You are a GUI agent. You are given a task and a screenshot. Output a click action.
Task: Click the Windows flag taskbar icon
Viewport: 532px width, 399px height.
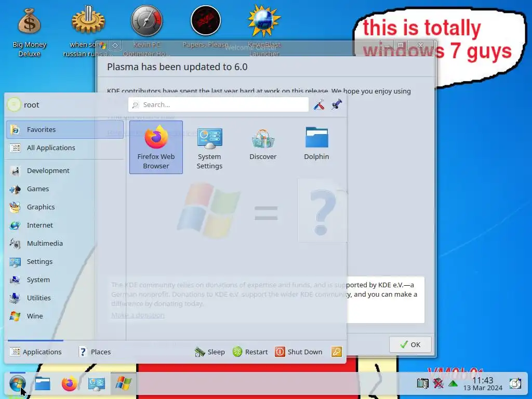(x=123, y=384)
